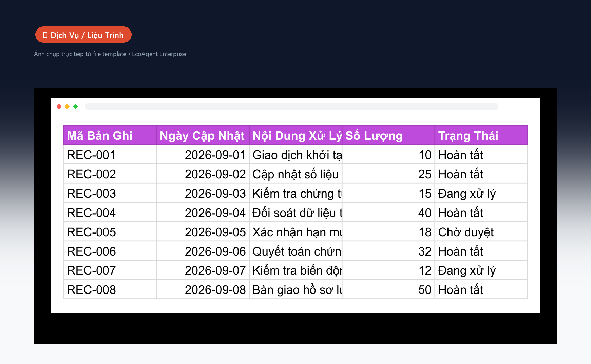Click cell REC-008
Viewport: 591px width, 364px height.
click(110, 289)
